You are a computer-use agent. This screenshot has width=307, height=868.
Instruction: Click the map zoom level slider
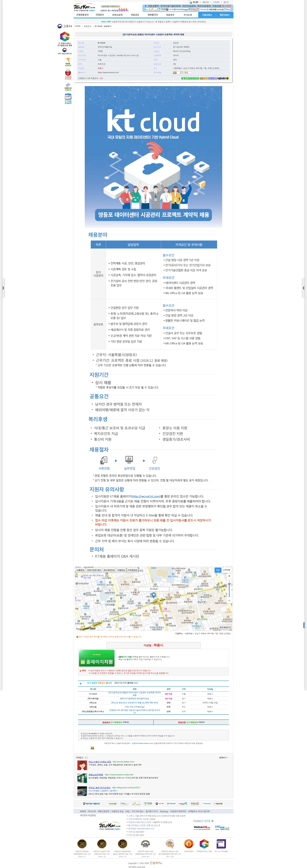click(229, 588)
